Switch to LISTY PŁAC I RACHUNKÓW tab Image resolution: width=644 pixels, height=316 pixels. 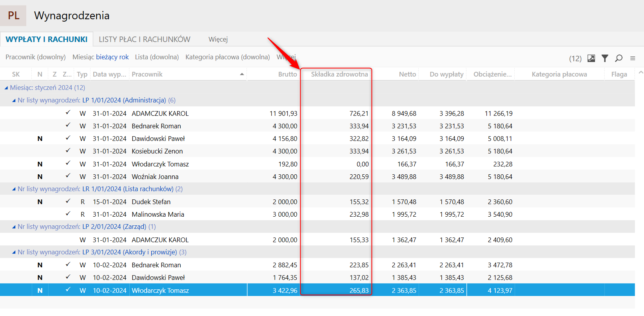pyautogui.click(x=144, y=39)
